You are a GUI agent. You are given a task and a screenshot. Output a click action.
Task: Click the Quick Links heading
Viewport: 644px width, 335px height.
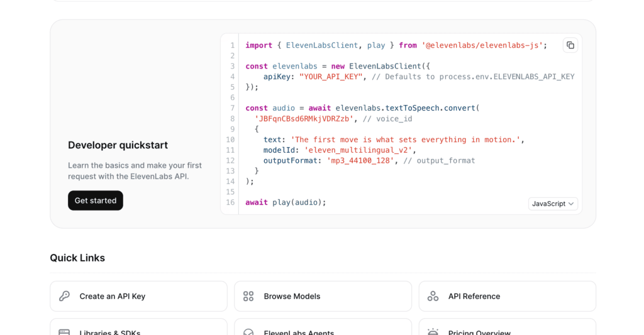coord(77,258)
